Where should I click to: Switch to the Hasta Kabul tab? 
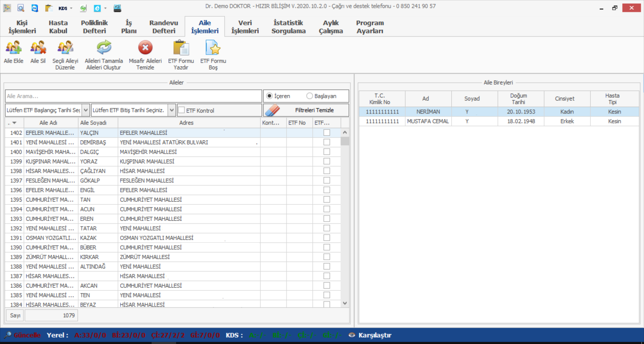pos(58,27)
